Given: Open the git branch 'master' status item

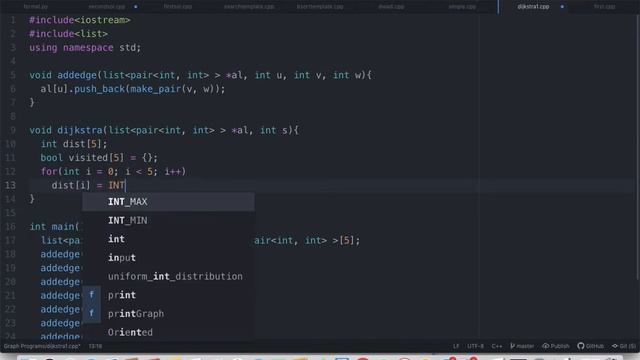Looking at the screenshot, I should coord(522,346).
